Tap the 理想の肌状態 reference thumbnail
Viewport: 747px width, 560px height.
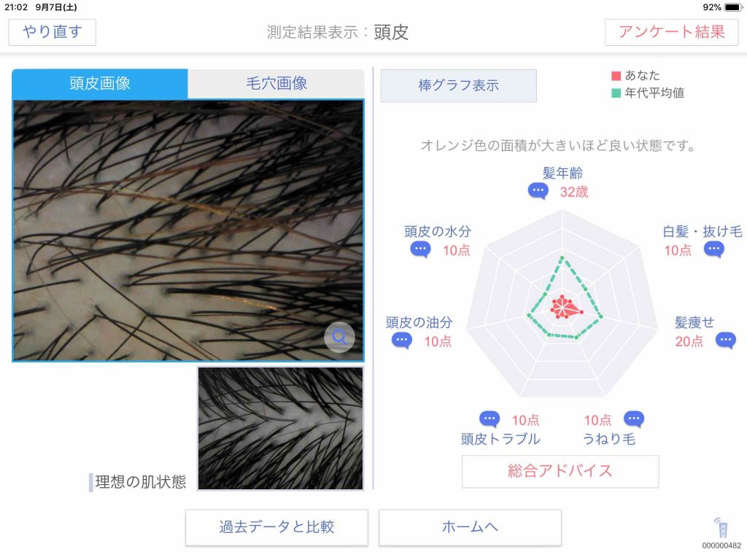[281, 428]
